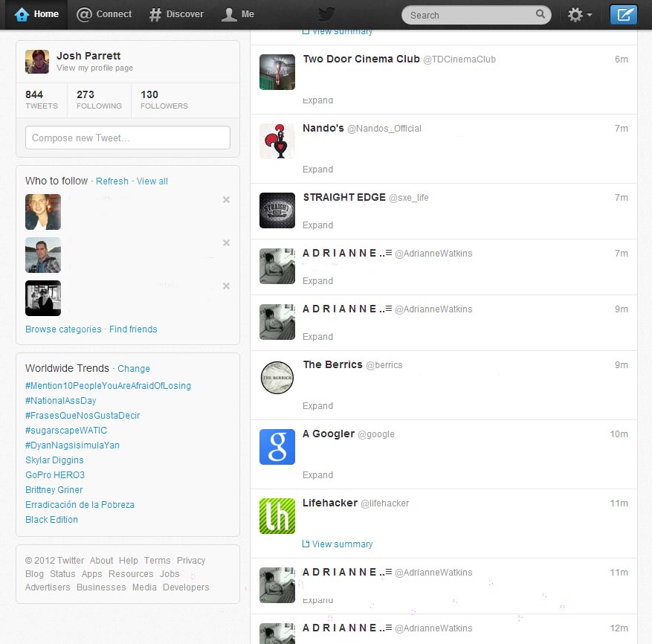This screenshot has height=644, width=652.
Task: Open the 844 Tweets count
Action: click(42, 100)
